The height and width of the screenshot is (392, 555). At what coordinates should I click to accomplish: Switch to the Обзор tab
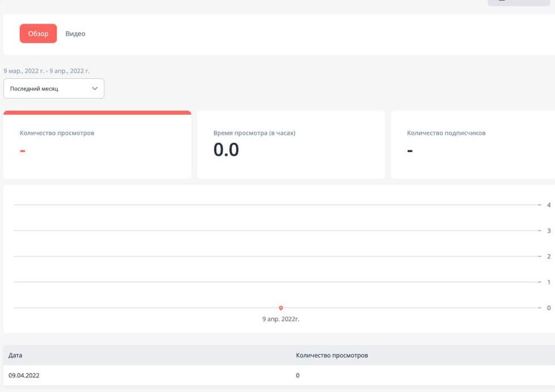38,33
